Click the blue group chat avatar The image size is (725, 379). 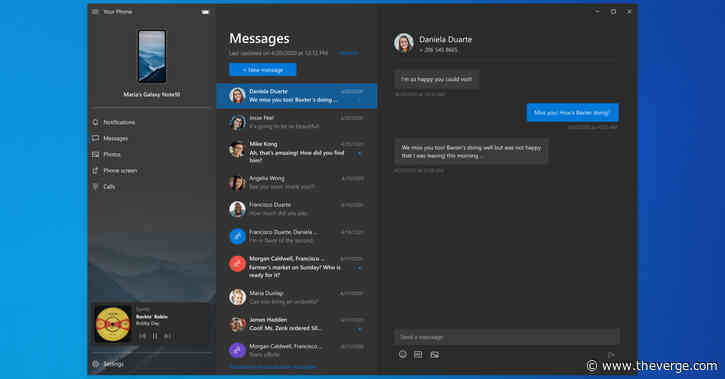[237, 237]
